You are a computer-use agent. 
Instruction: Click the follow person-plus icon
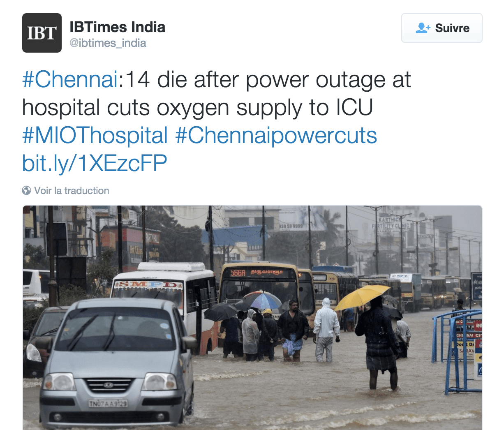(423, 28)
